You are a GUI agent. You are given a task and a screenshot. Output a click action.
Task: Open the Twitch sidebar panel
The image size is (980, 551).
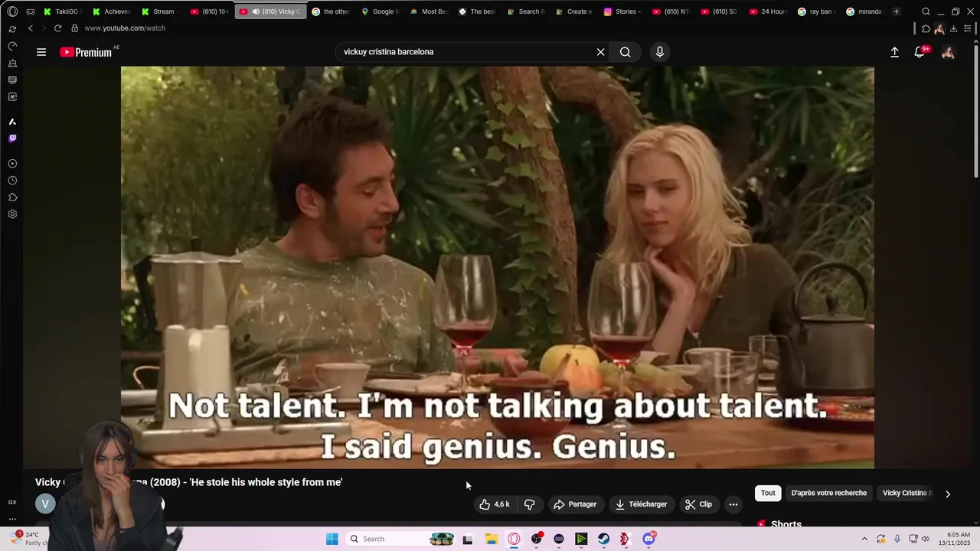click(12, 139)
